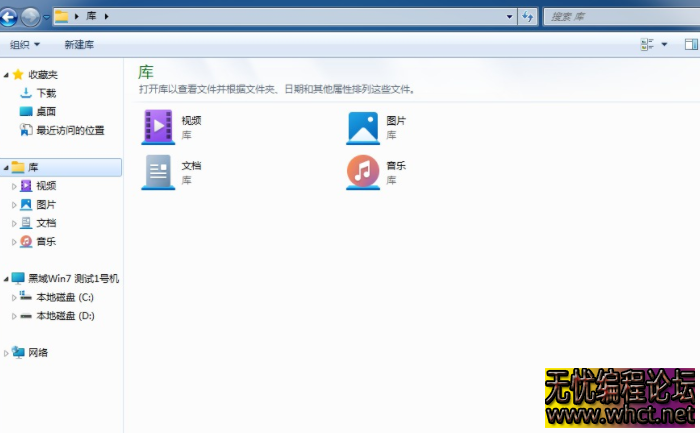Click the back navigation arrow button

coord(9,16)
